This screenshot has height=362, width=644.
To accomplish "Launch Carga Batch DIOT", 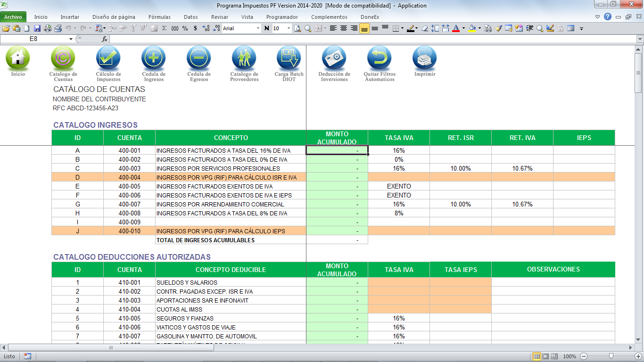I will (289, 58).
